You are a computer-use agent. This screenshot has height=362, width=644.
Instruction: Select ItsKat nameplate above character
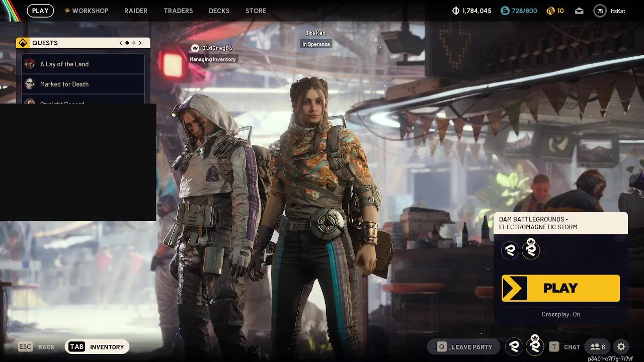[x=316, y=33]
